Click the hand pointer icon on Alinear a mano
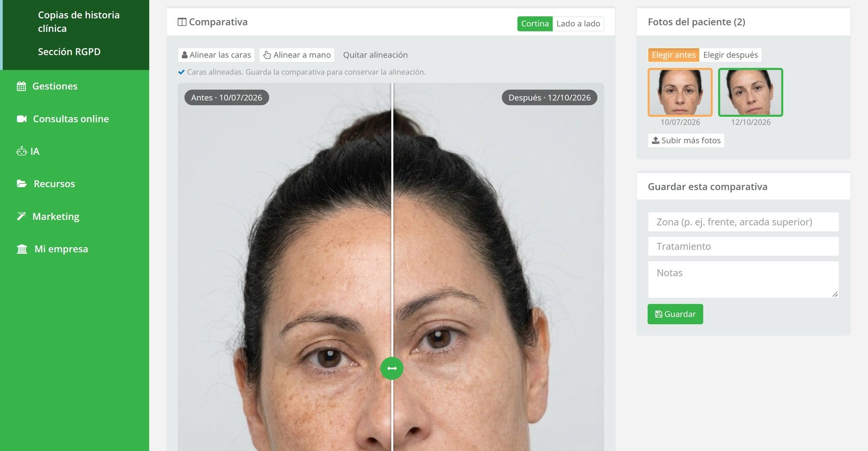This screenshot has height=451, width=868. click(x=267, y=55)
